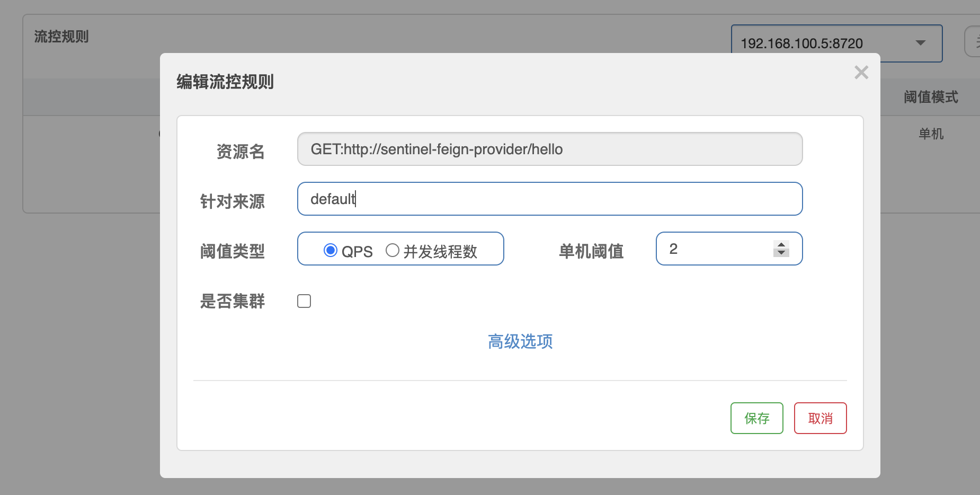Click the 资源名 field showing the hello resource
The height and width of the screenshot is (495, 980).
tap(549, 149)
